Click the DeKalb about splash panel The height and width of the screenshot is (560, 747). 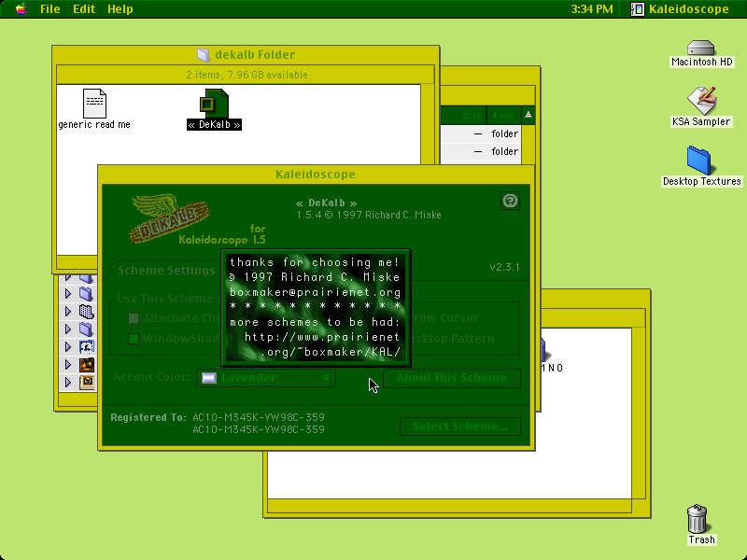[x=316, y=308]
